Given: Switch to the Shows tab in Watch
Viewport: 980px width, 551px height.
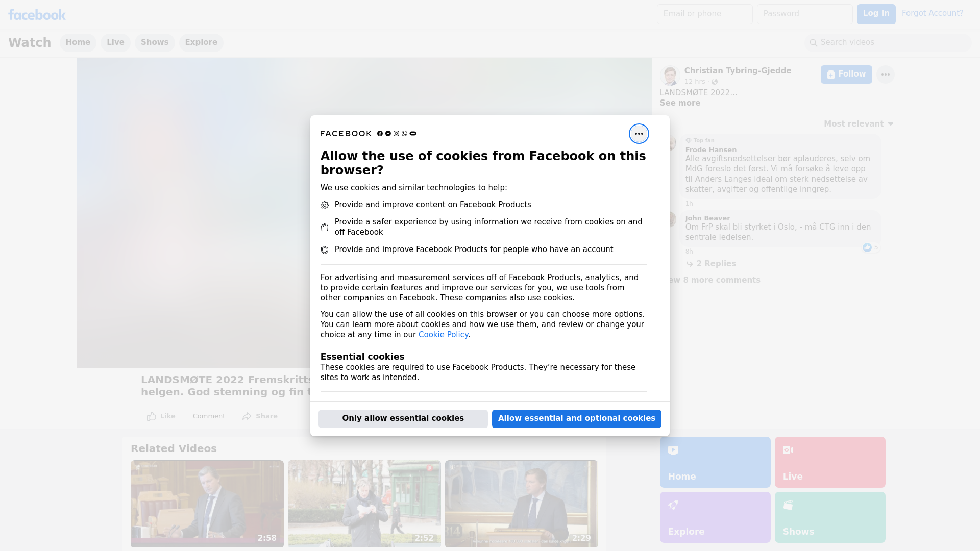Looking at the screenshot, I should pyautogui.click(x=155, y=43).
